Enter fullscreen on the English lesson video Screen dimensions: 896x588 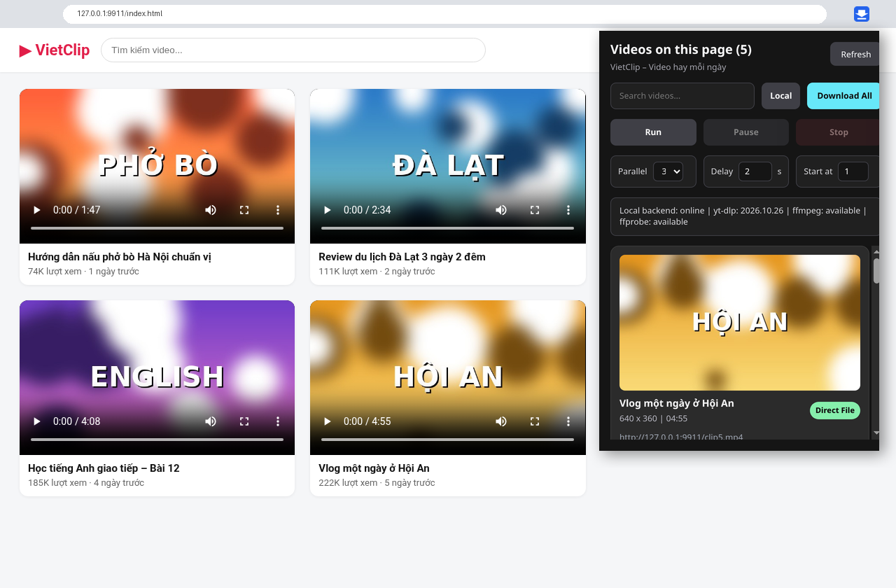coord(244,421)
